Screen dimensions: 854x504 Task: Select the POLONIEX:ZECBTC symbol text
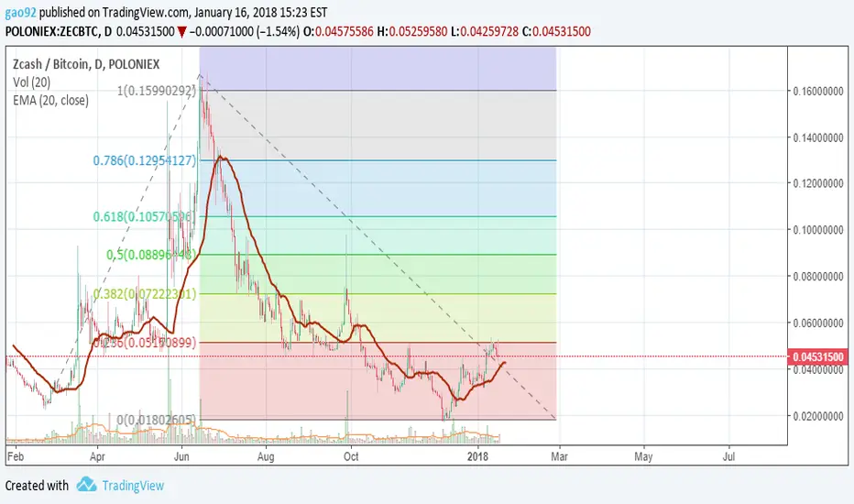pyautogui.click(x=52, y=31)
